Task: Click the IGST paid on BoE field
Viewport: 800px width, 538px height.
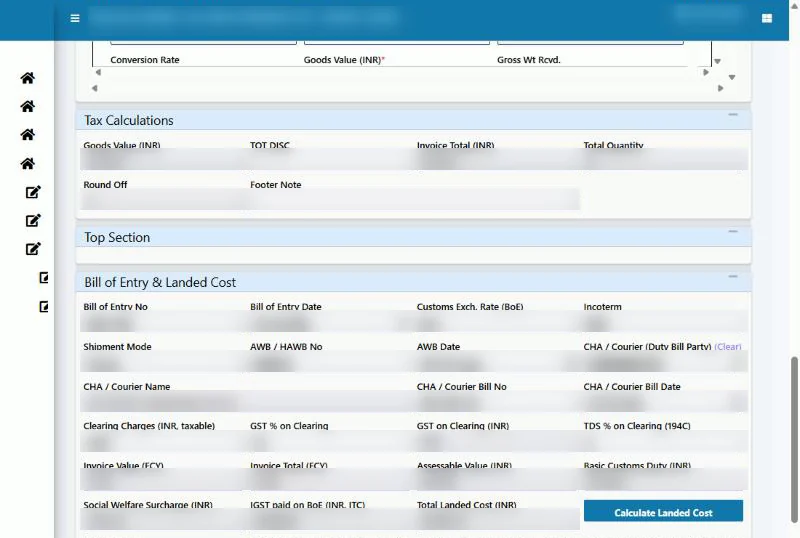Action: point(330,519)
